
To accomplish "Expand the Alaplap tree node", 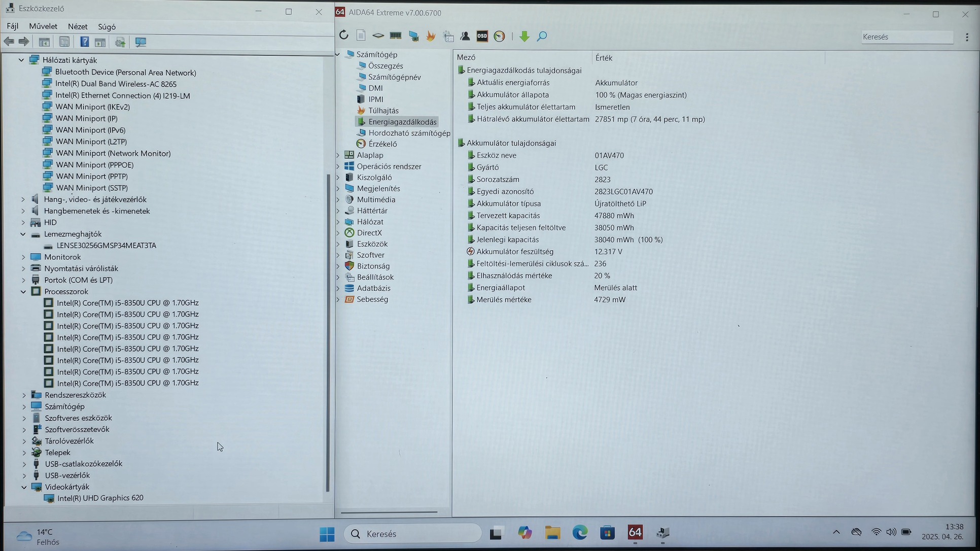I will point(338,155).
